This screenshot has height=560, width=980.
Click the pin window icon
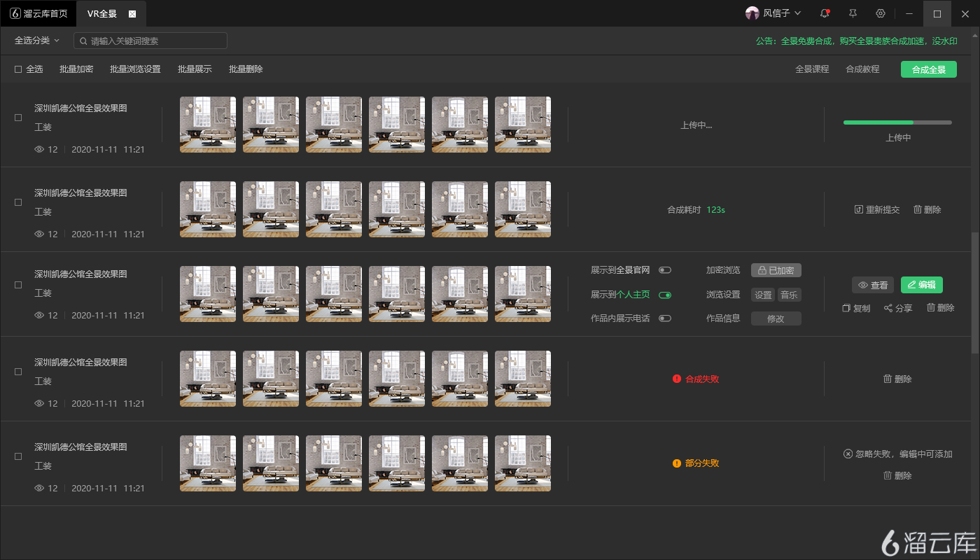pyautogui.click(x=853, y=13)
